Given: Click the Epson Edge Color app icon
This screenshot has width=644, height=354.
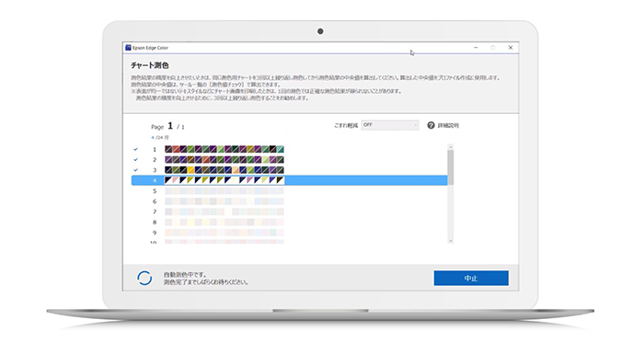Looking at the screenshot, I should pyautogui.click(x=128, y=48).
